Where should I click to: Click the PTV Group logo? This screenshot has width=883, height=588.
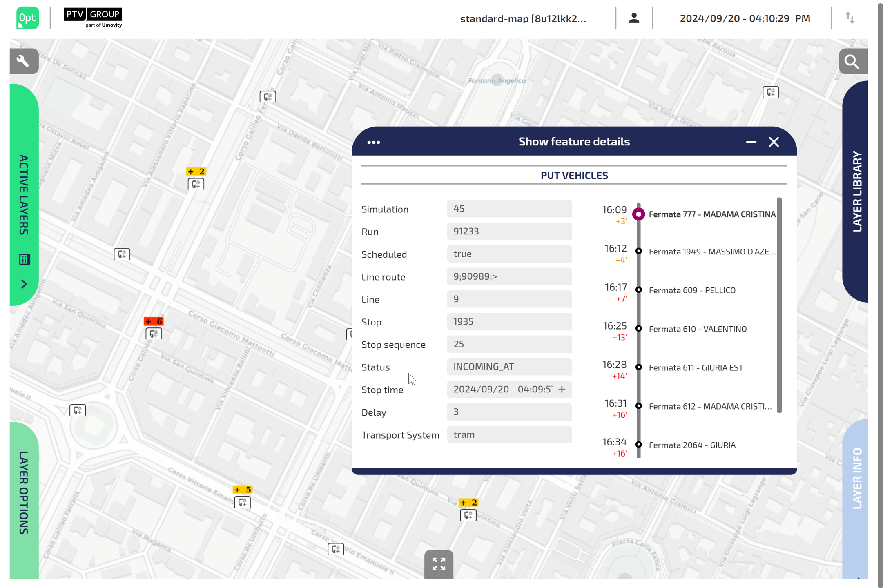pyautogui.click(x=93, y=17)
